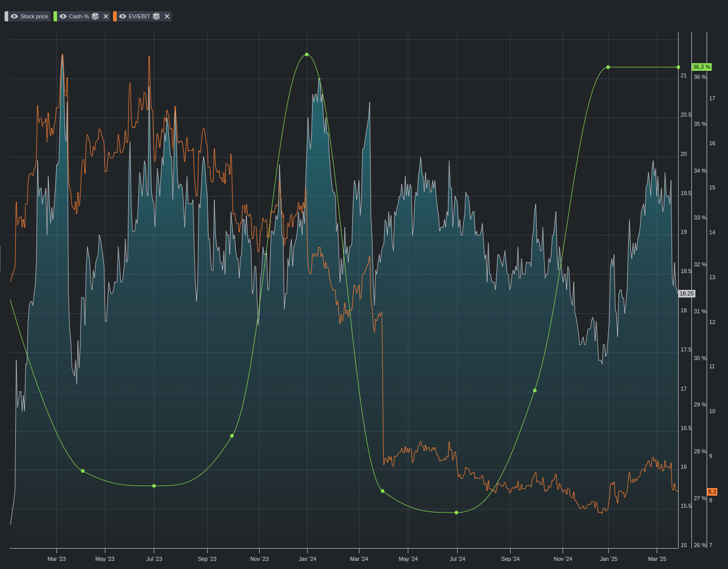Click the Cash-% peak data point at Jan '24
728x569 pixels.
(x=306, y=55)
